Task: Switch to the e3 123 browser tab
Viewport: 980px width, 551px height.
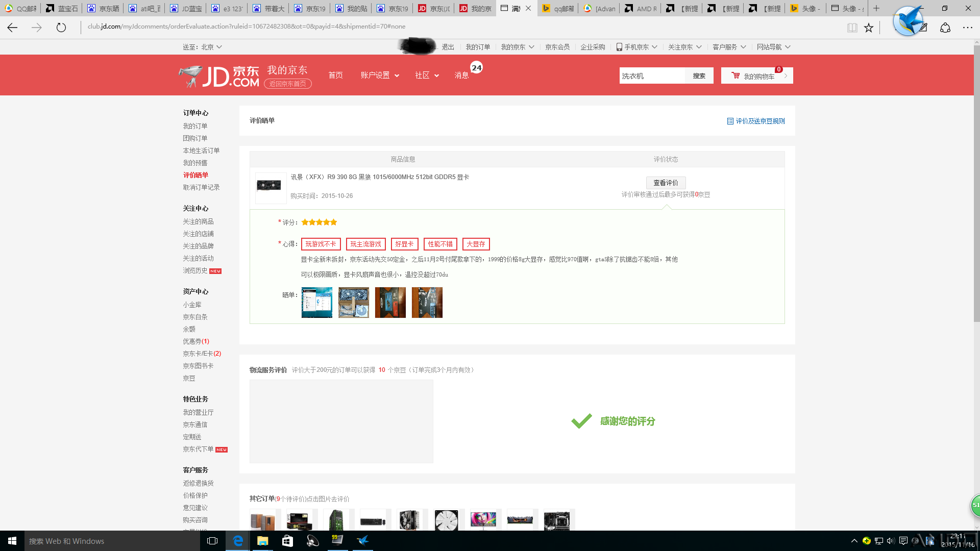Action: (x=227, y=8)
